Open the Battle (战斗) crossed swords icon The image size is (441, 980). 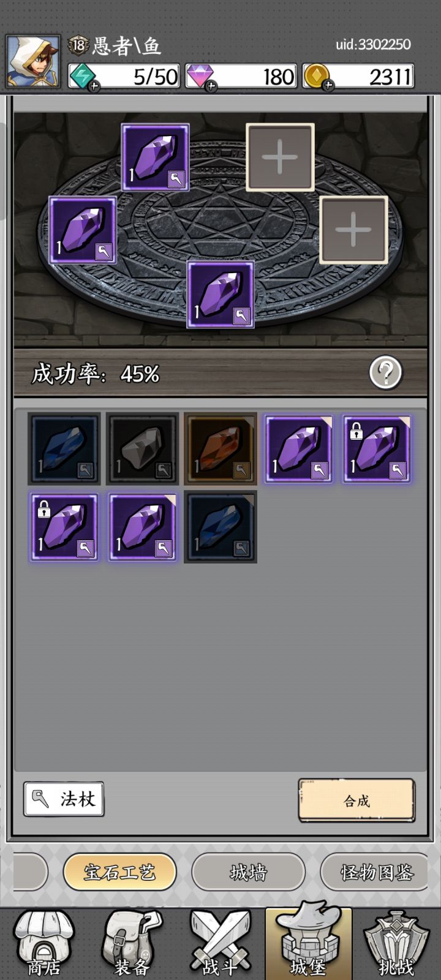[x=220, y=944]
